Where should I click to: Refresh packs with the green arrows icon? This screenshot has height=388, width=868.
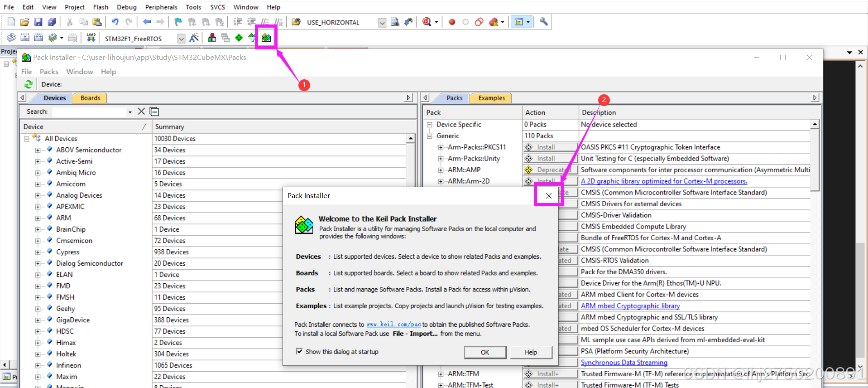29,84
